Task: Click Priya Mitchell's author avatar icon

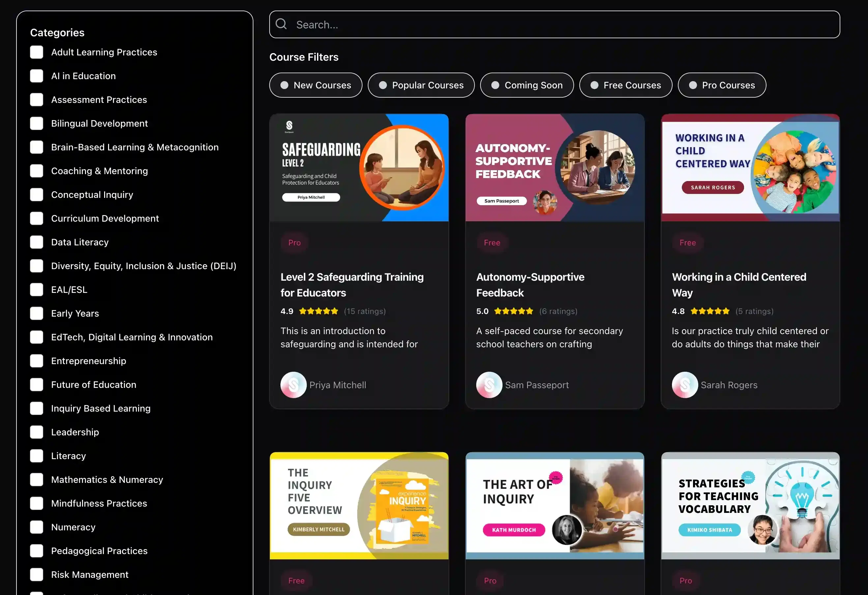Action: 293,385
